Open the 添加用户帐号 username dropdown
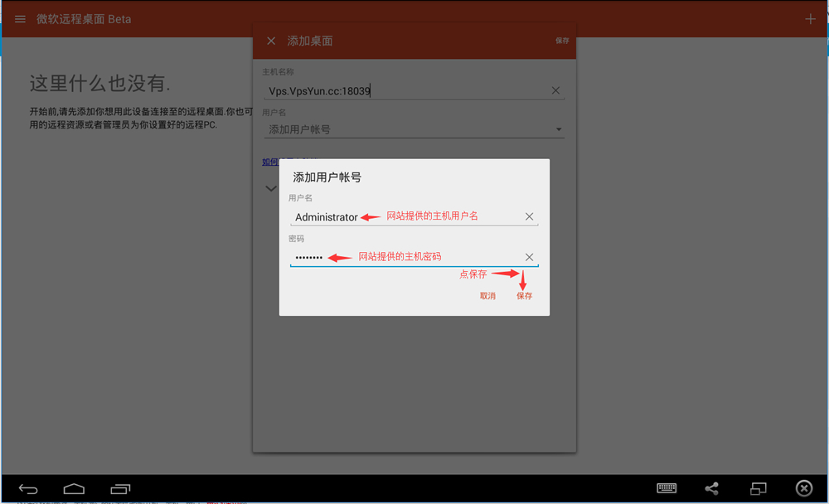 click(414, 129)
